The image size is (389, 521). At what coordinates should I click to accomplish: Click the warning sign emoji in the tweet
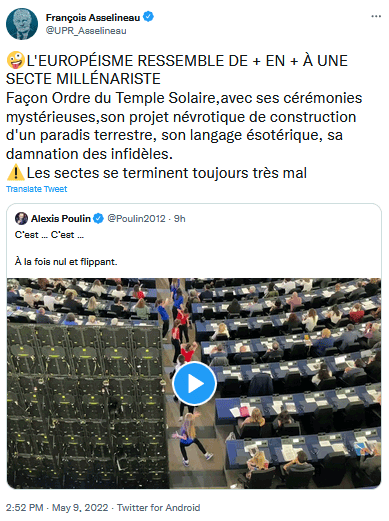(15, 173)
